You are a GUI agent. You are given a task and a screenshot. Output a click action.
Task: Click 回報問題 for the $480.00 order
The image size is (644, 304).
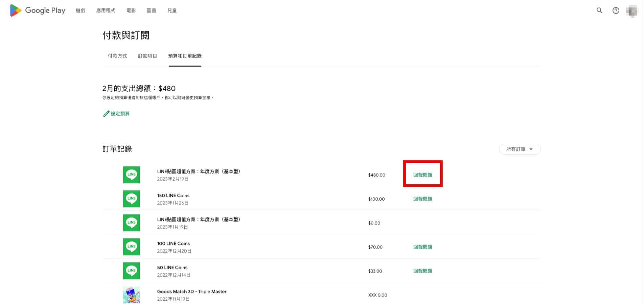coord(423,175)
